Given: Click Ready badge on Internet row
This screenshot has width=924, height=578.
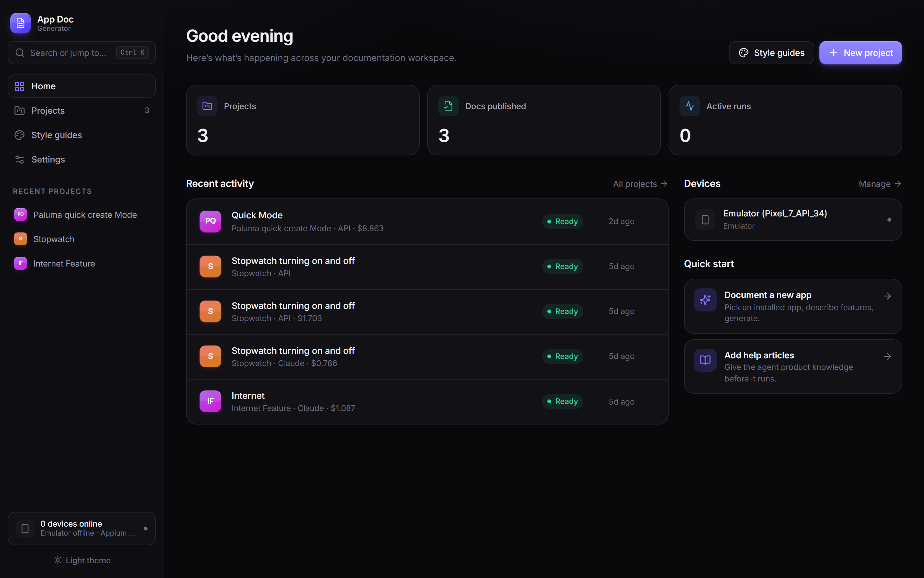Looking at the screenshot, I should pos(562,401).
